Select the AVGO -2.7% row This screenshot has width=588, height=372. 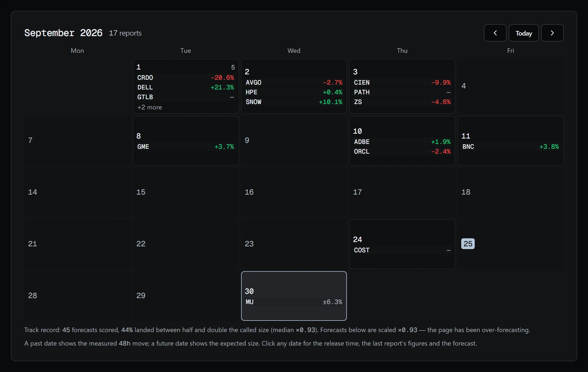click(294, 82)
